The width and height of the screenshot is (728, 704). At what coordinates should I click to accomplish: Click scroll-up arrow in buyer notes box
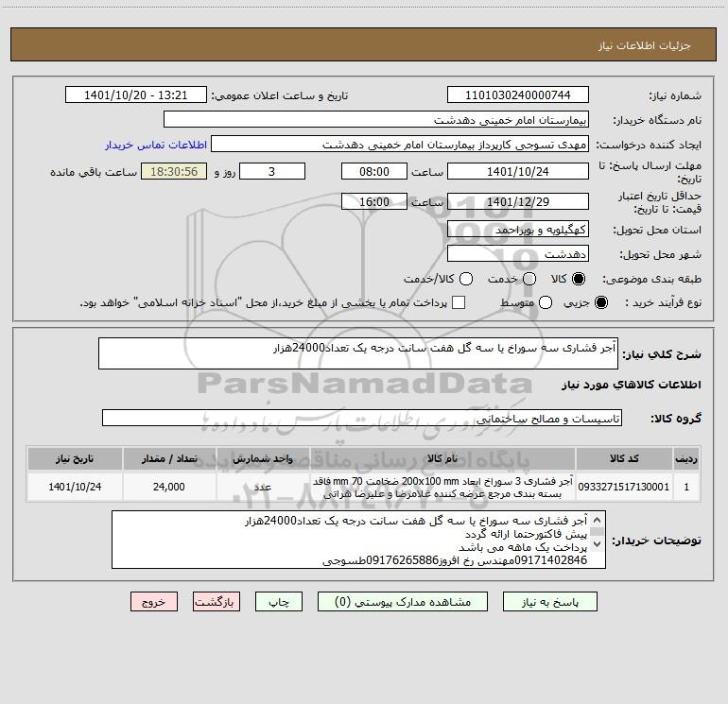tap(598, 520)
